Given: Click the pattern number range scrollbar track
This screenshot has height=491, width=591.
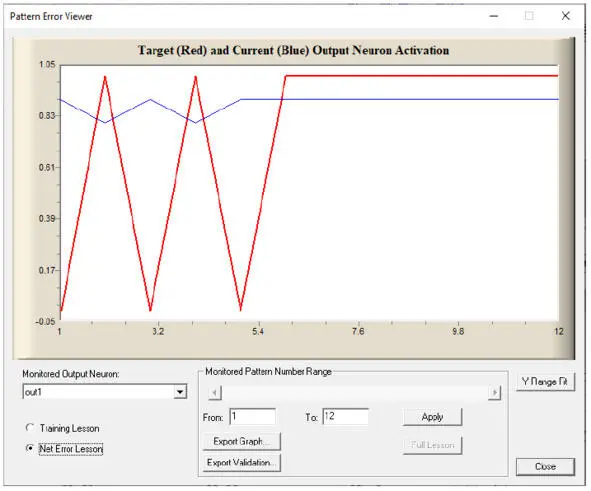Looking at the screenshot, I should pos(355,393).
